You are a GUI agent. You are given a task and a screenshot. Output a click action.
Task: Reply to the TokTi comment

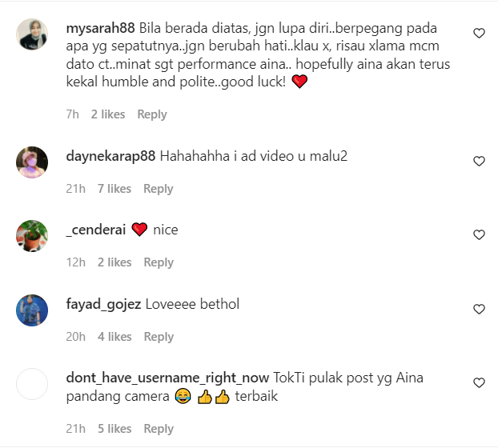point(159,429)
